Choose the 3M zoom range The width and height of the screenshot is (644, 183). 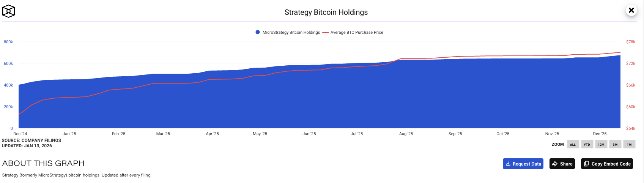[615, 144]
